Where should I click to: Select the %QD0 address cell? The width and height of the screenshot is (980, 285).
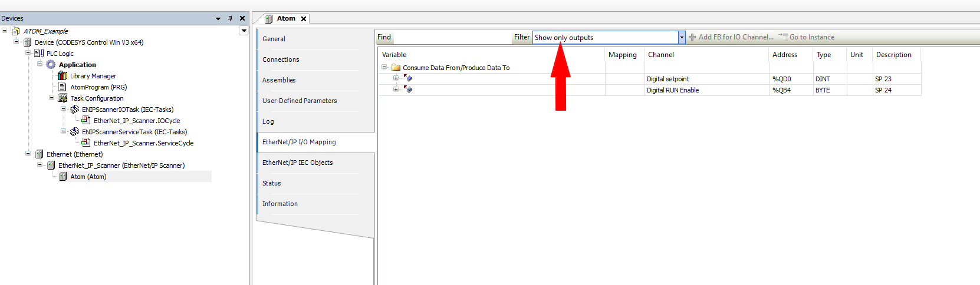[x=791, y=79]
